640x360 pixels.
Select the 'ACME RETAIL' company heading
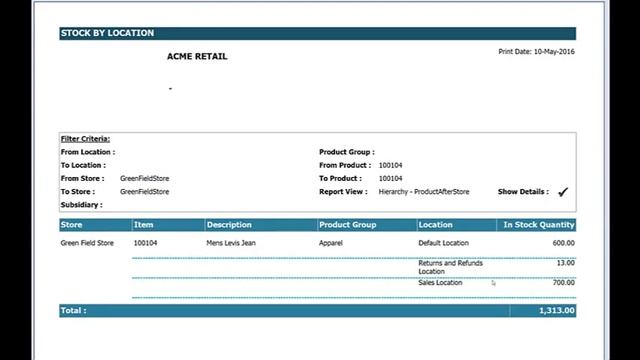point(197,56)
